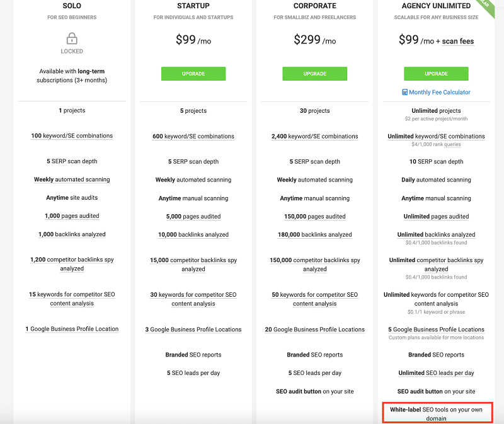Upgrade to the Startup plan
Screen dimensions: 504x424
[193, 74]
